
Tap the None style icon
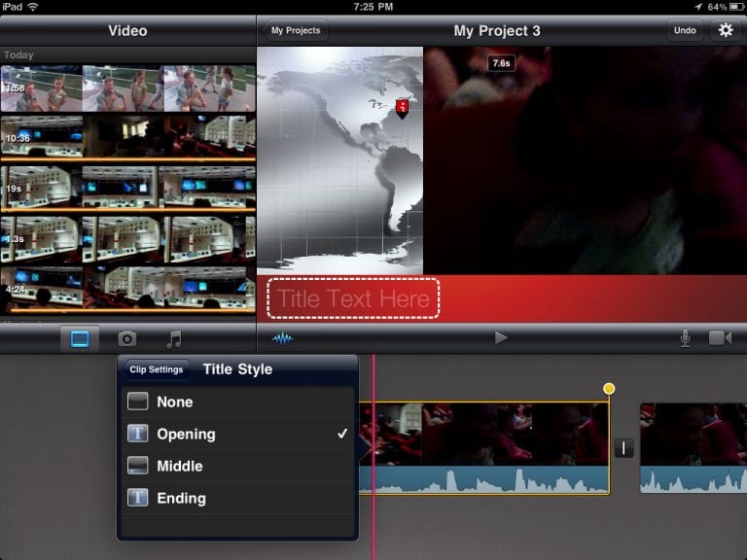(x=138, y=402)
